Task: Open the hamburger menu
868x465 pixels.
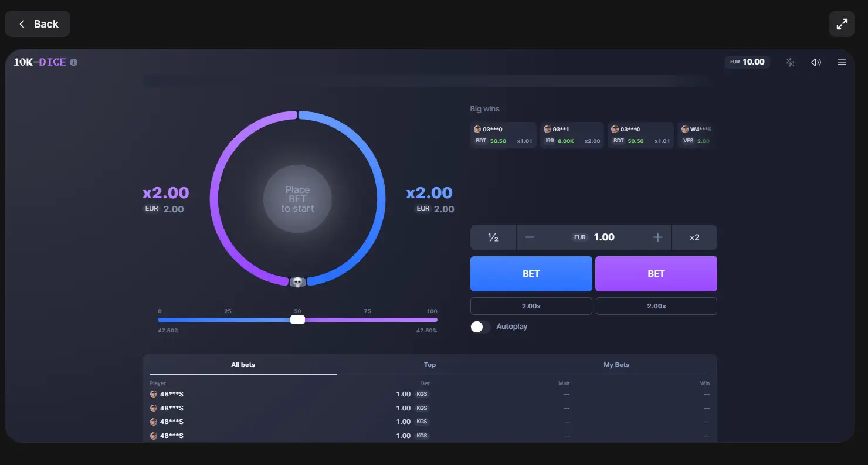Action: point(842,62)
